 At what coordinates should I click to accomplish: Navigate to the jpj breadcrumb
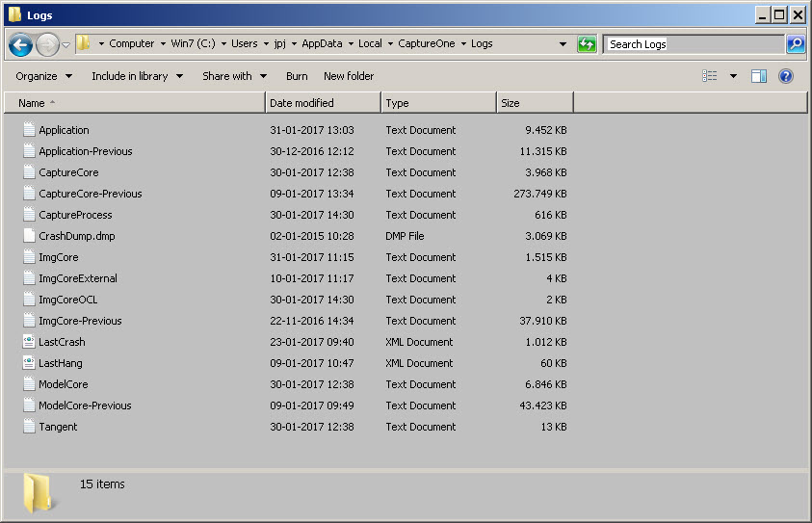click(279, 43)
